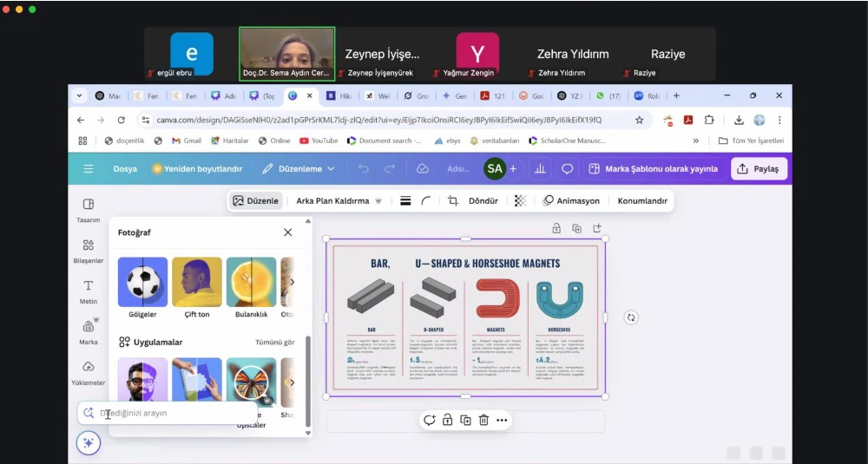Show more photo effects after Bulanıklık
868x464 pixels.
tap(292, 282)
